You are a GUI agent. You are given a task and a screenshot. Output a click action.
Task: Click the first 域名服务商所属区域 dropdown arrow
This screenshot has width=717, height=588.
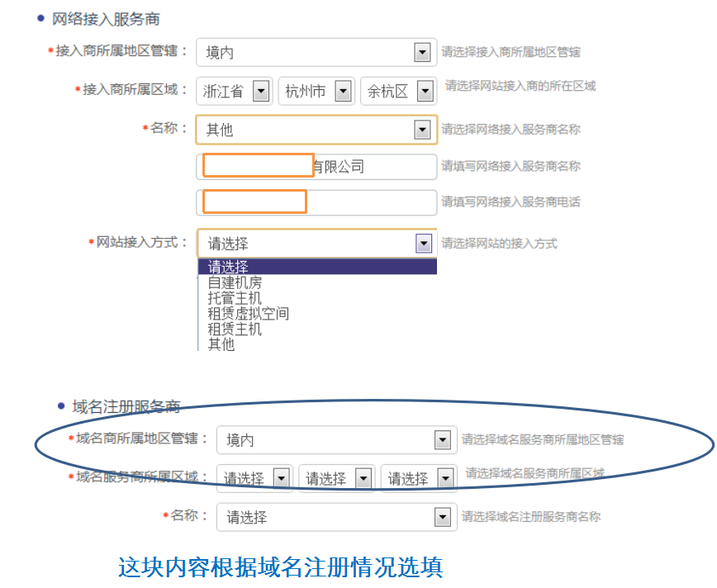click(x=282, y=477)
